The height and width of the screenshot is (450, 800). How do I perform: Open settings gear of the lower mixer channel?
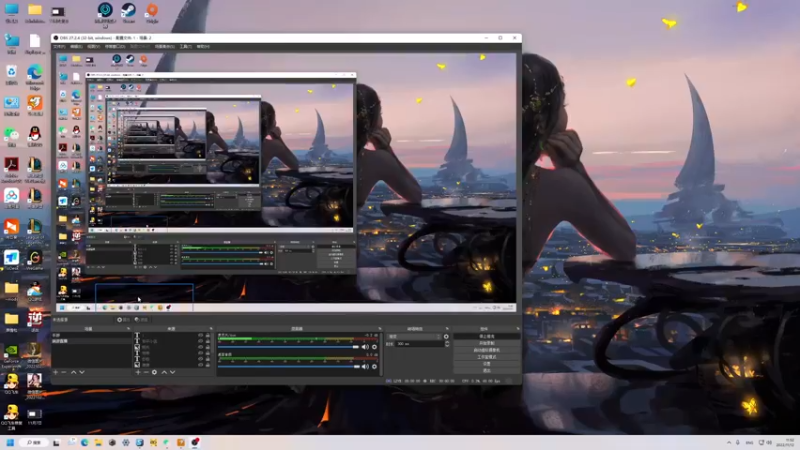coord(374,366)
